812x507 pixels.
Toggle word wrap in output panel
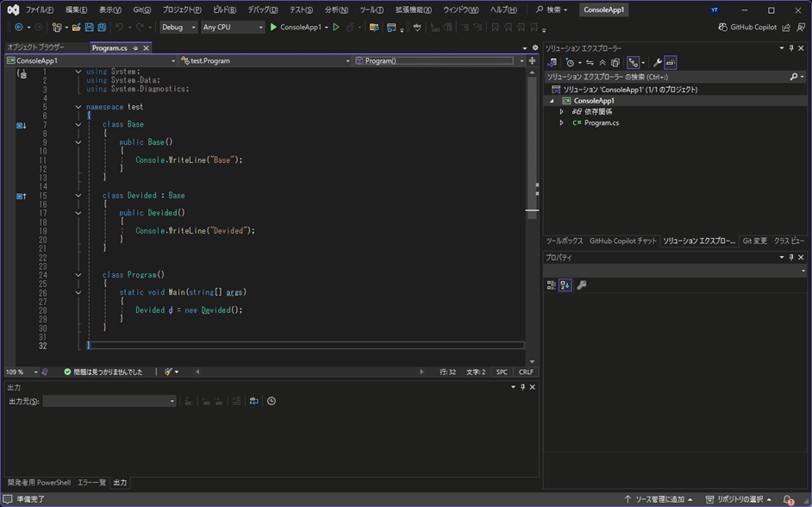[x=253, y=402]
